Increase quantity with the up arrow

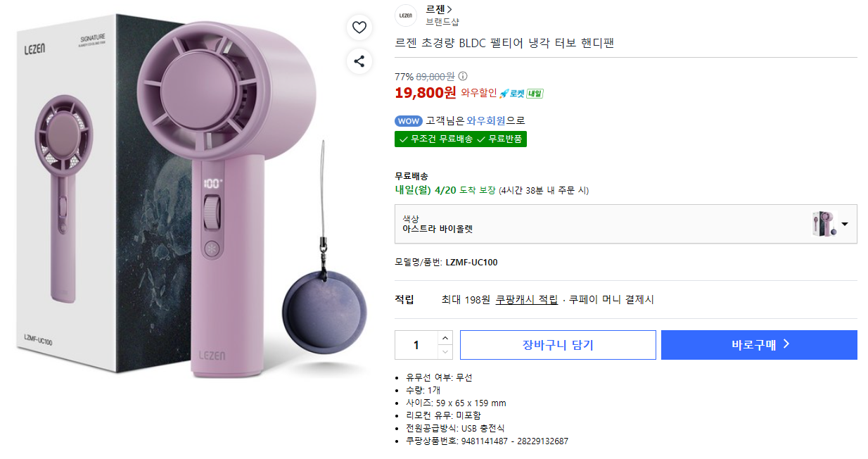445,338
